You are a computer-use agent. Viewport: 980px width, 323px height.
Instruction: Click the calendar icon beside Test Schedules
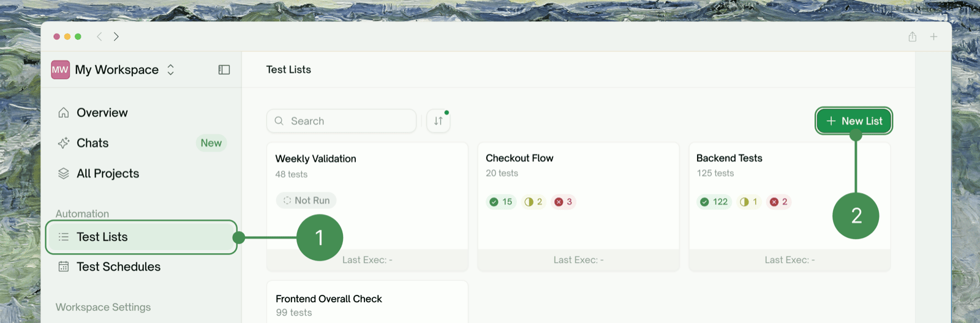click(x=63, y=267)
